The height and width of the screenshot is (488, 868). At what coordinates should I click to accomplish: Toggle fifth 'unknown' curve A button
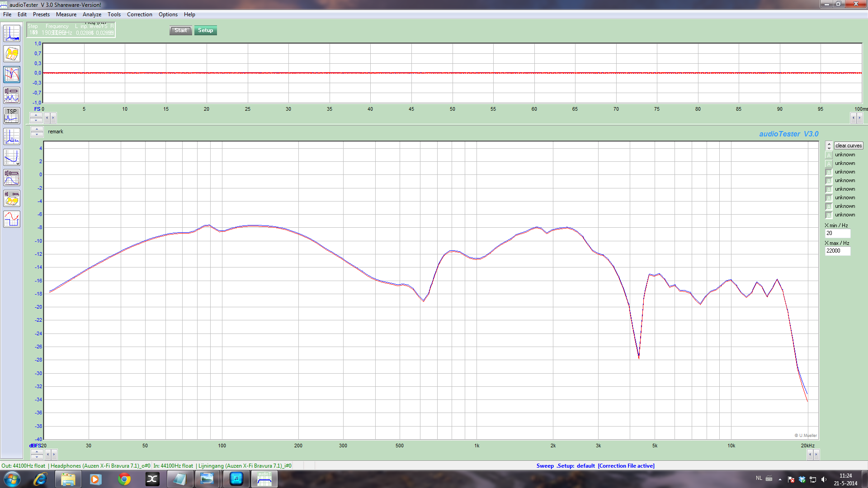point(829,189)
